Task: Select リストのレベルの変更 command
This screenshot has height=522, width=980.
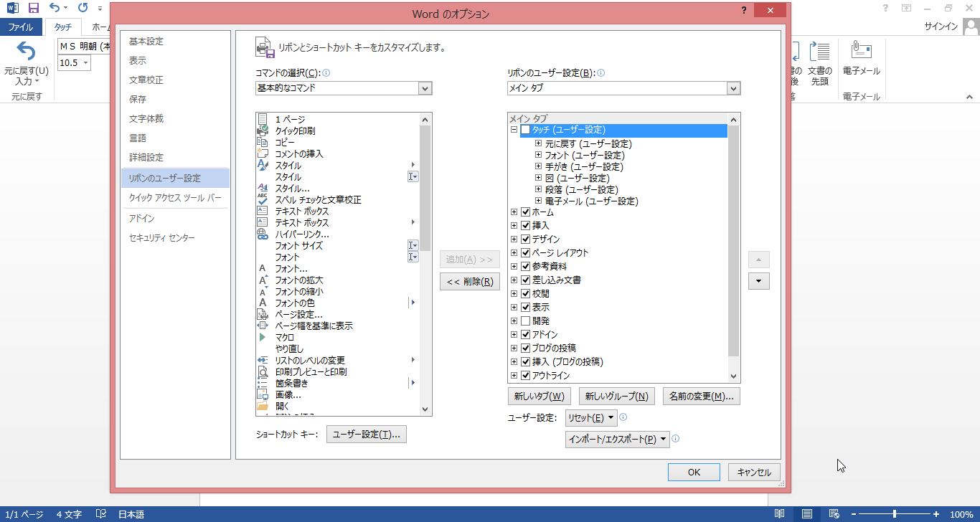Action: [310, 360]
